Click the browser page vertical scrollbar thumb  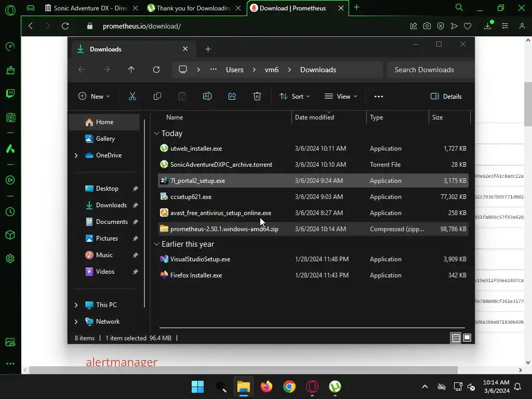tap(528, 104)
